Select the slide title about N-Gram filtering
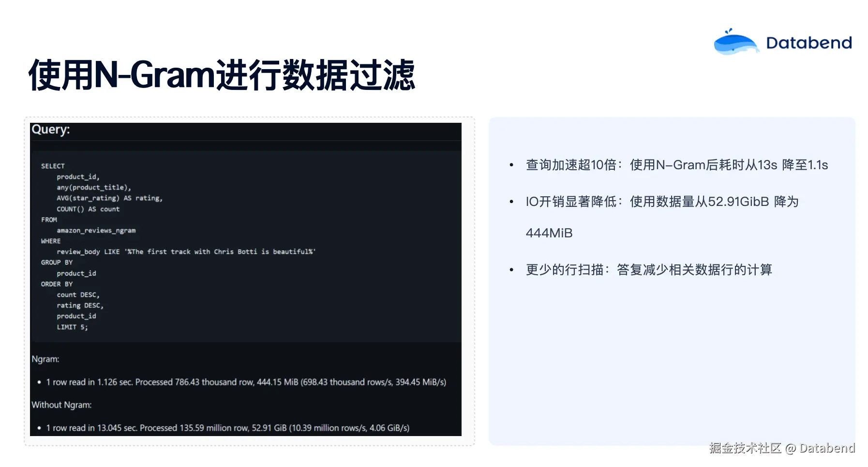 coord(222,75)
